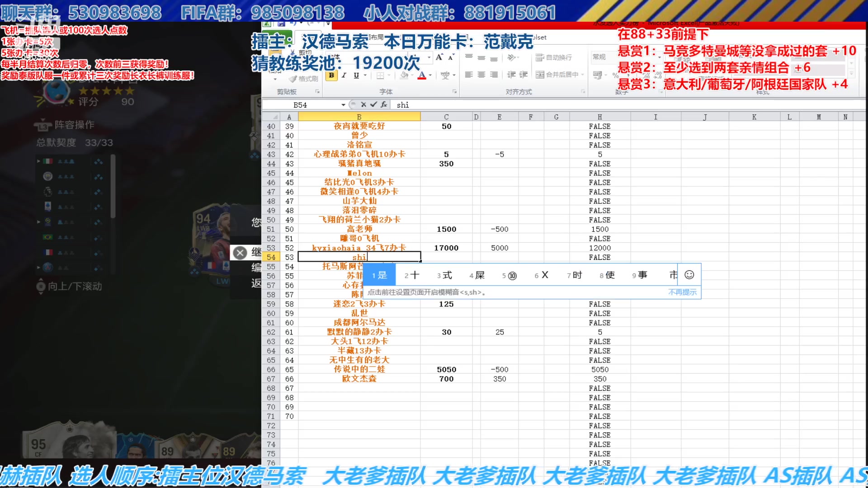Click the formula bar containing shi
This screenshot has width=868, height=488.
628,105
